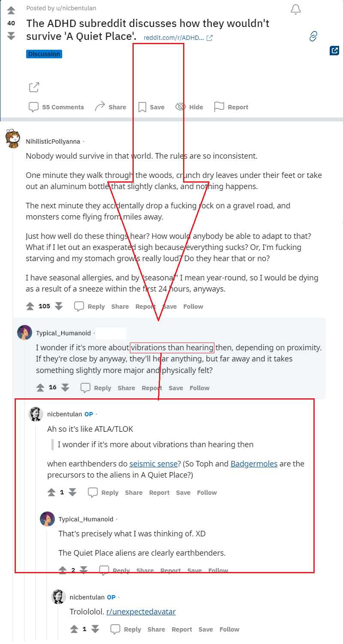Upvote NihilisticPollyanna's comment with 105 points
This screenshot has width=343, height=644.
(x=30, y=306)
